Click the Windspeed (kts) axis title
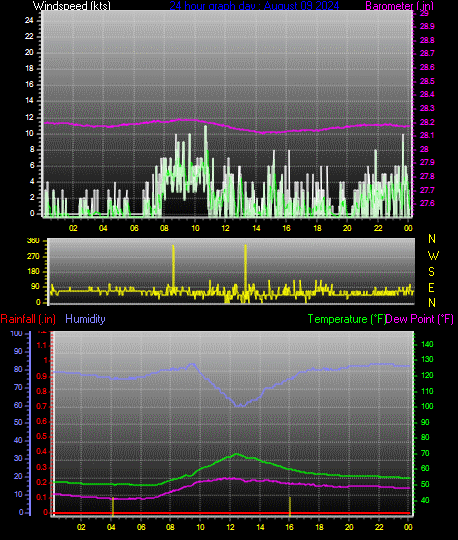Image resolution: width=458 pixels, height=540 pixels. point(72,6)
